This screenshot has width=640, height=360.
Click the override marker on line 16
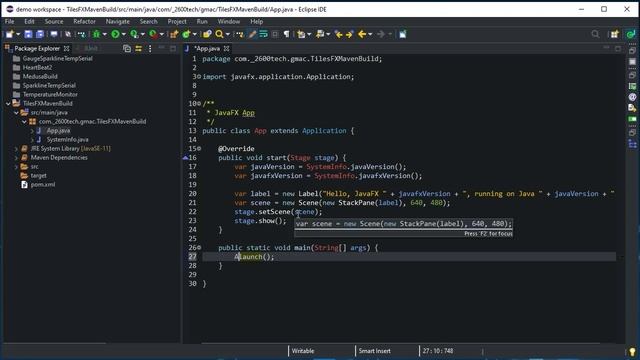tap(185, 158)
